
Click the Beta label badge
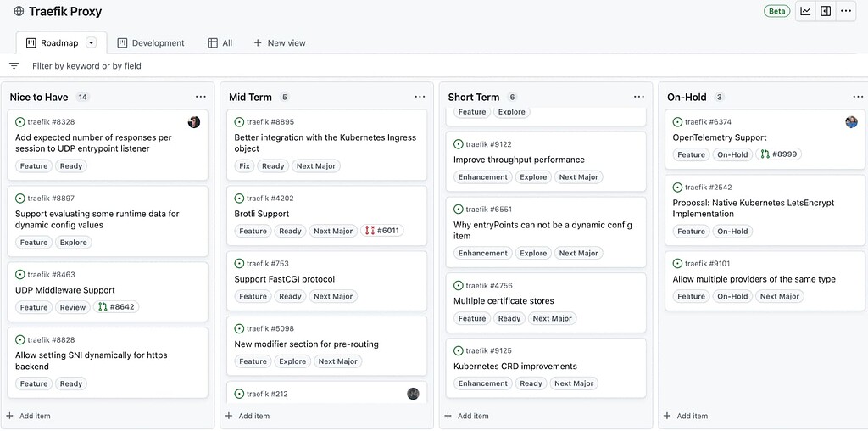click(x=776, y=11)
